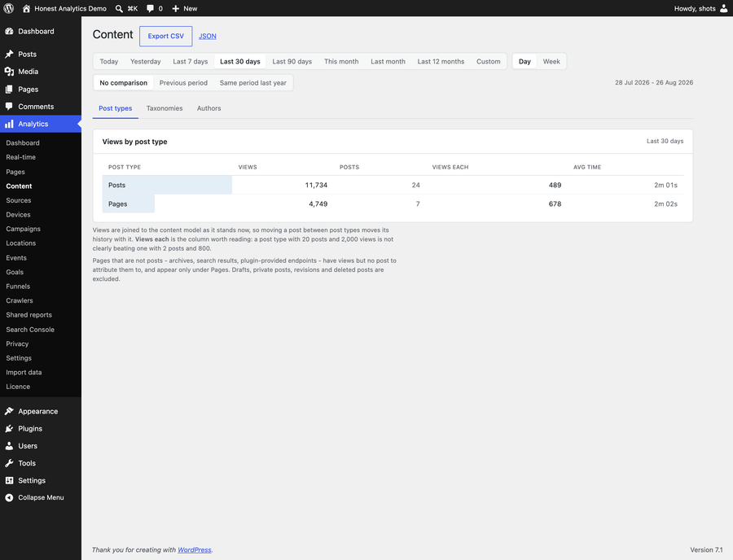Open Licence submenu item

(x=18, y=387)
